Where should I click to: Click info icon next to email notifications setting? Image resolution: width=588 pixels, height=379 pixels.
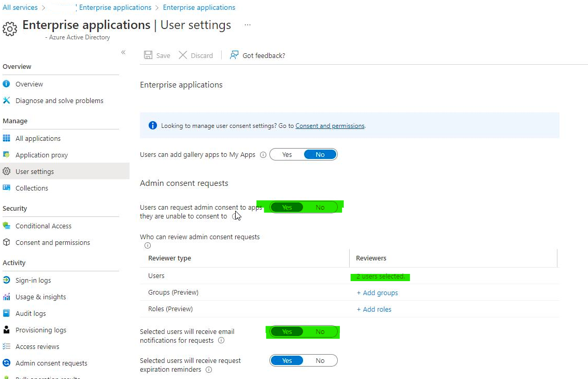click(221, 340)
